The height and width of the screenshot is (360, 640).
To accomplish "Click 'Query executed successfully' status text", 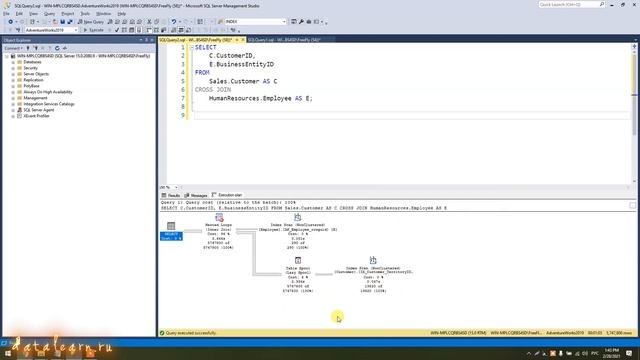I will click(x=191, y=333).
